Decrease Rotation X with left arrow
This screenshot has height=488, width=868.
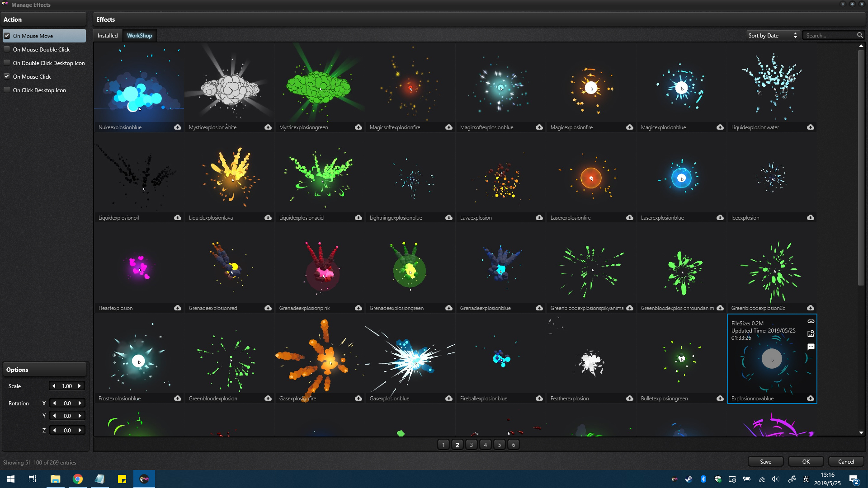(x=54, y=403)
